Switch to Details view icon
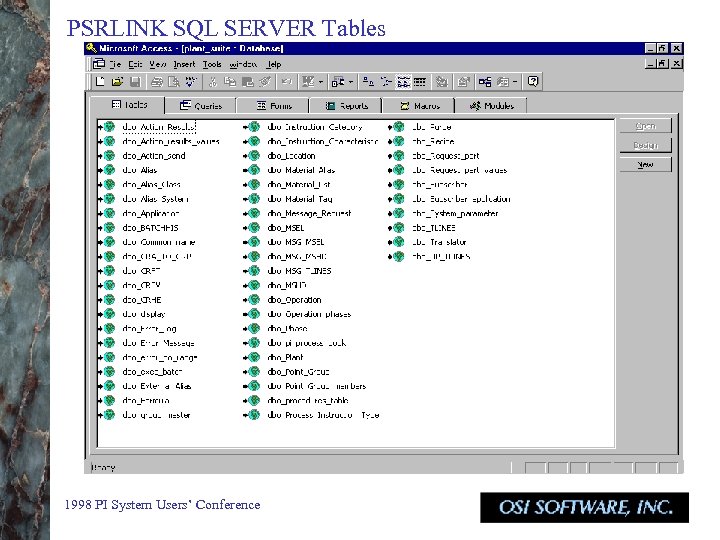720x540 pixels. (x=420, y=82)
